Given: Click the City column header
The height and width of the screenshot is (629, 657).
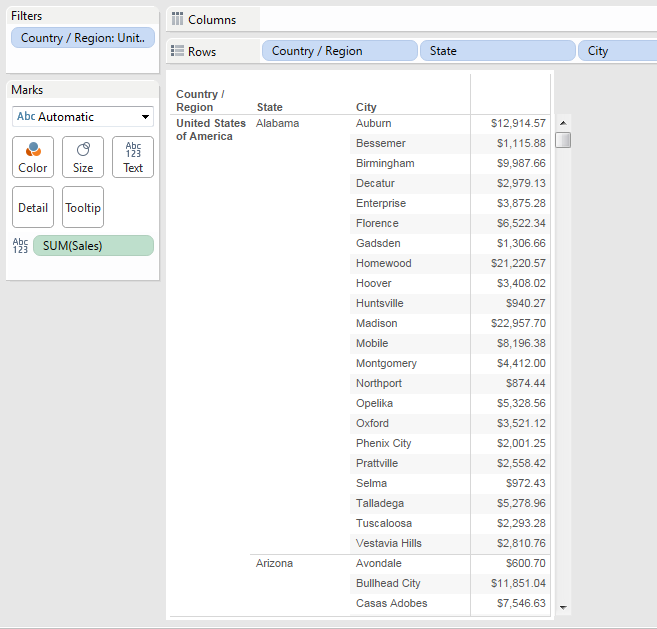Looking at the screenshot, I should (366, 107).
